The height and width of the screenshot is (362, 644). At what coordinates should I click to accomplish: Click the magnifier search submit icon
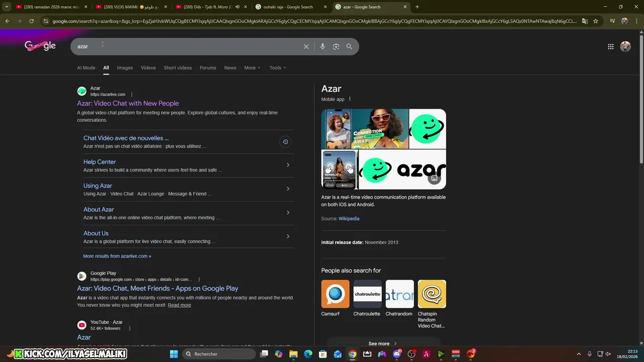349,46
